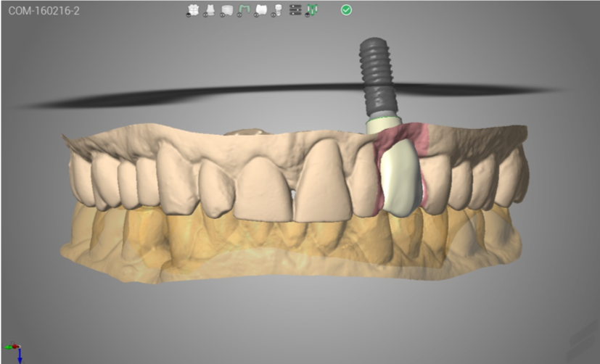Toggle the implant screw icon in the toolbar
The width and height of the screenshot is (600, 364).
276,10
